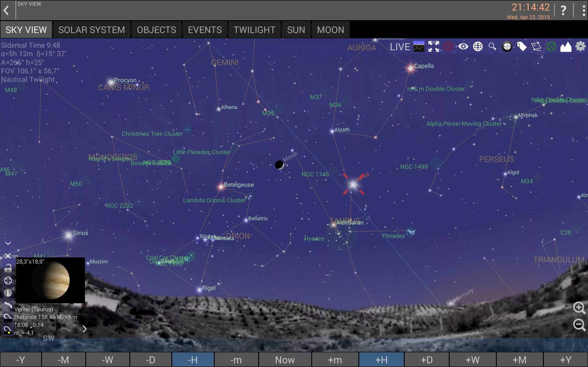Toggle the landscape mountain horizon icon
588x367 pixels.
tap(566, 47)
